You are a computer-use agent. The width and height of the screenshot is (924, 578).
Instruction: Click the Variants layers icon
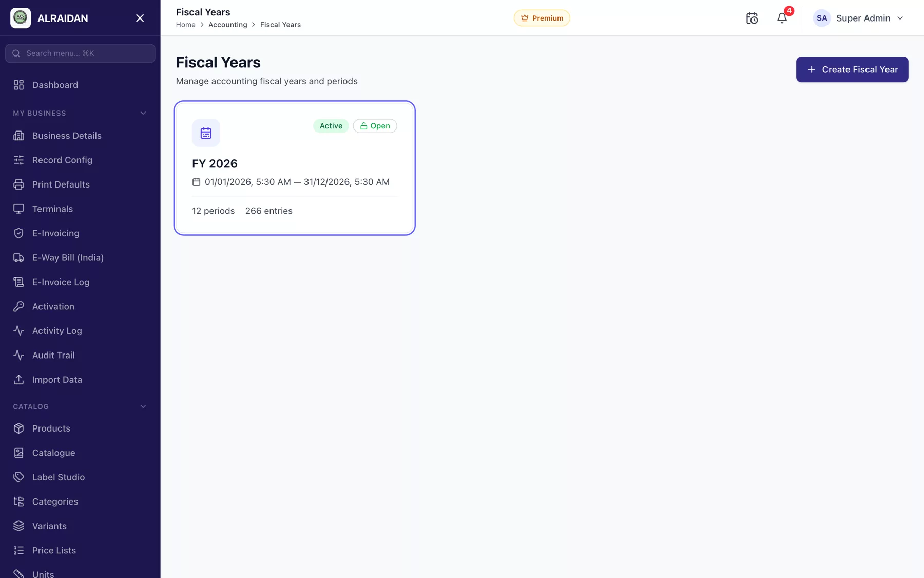tap(18, 526)
